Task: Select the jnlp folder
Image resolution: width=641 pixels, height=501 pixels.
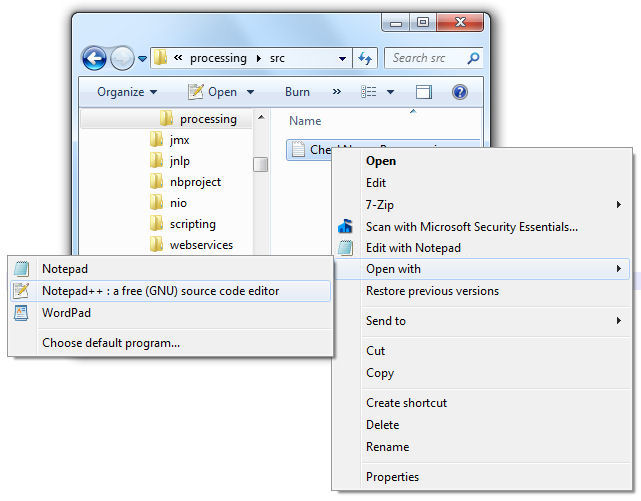Action: click(x=180, y=161)
